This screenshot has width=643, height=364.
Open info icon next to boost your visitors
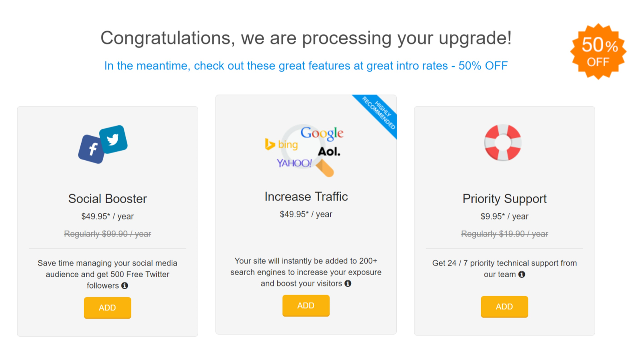348,284
